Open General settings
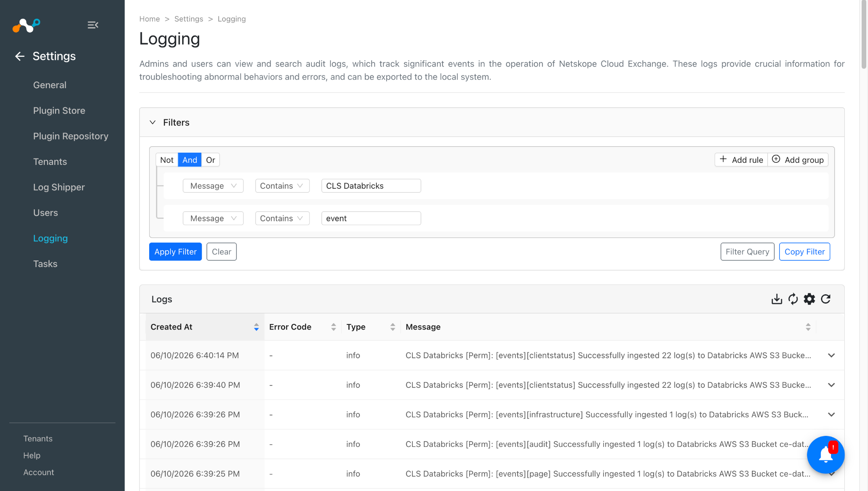Screen dimensions: 868x491 pyautogui.click(x=50, y=85)
